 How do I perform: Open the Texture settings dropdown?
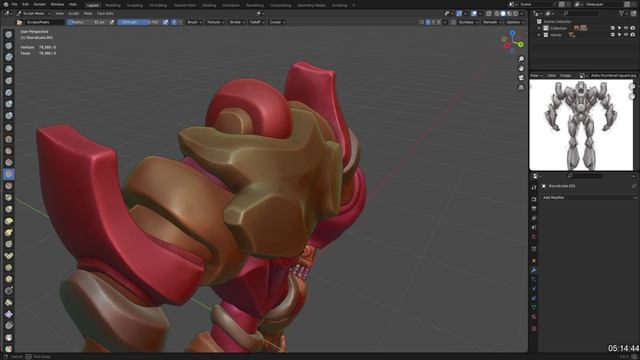[216, 22]
